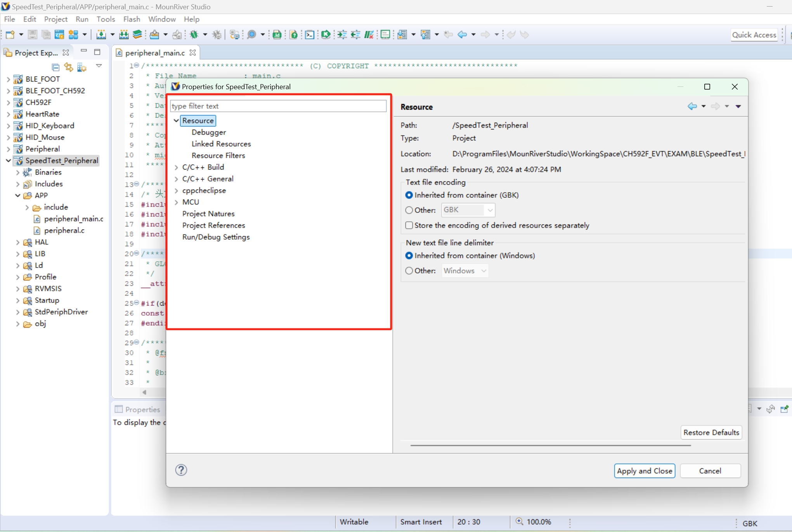The image size is (792, 532).
Task: Enable Store the encoding of derived resources separately
Action: tap(409, 225)
